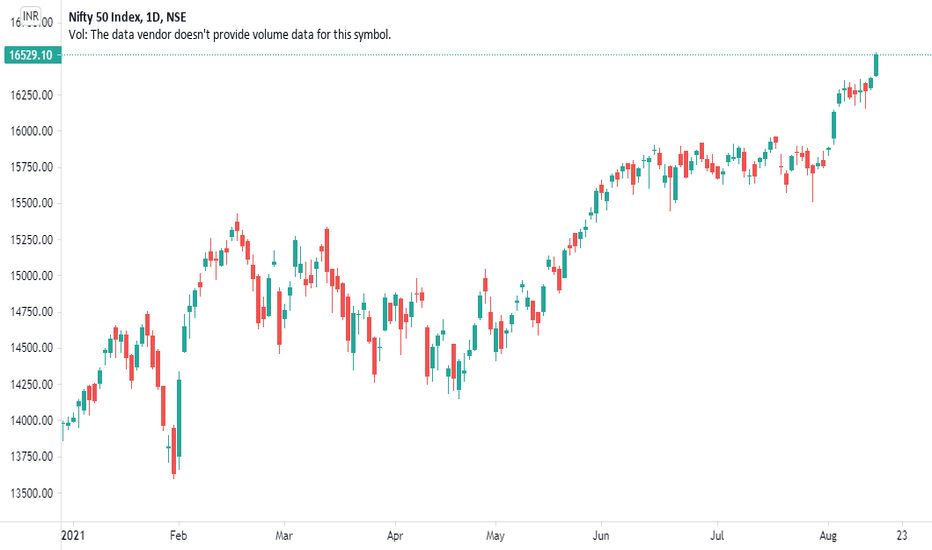
Task: Select the Jul time axis label
Action: pyautogui.click(x=717, y=535)
